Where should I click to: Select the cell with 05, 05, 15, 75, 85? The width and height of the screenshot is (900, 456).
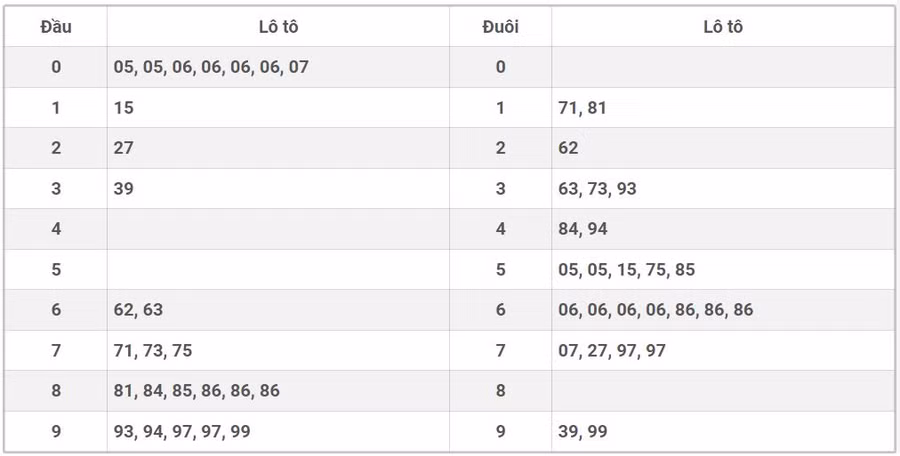click(626, 270)
